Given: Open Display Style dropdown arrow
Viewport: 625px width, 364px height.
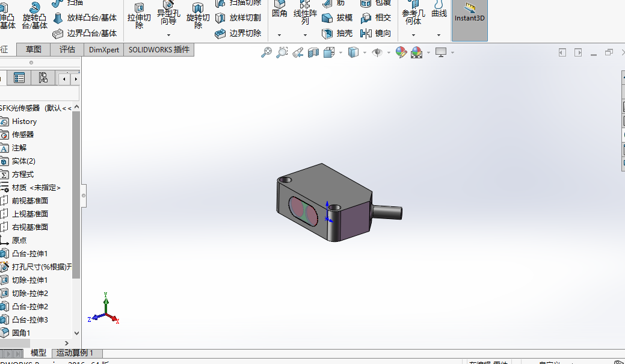Looking at the screenshot, I should [x=365, y=52].
